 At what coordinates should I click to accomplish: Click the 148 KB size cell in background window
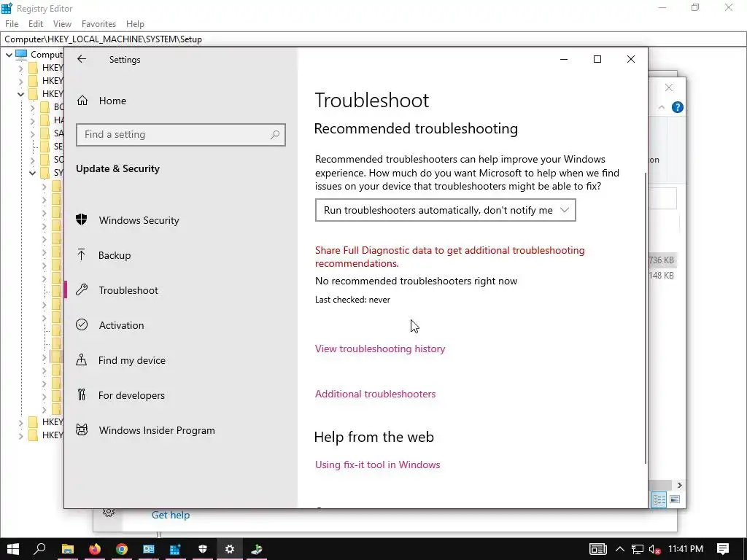(x=662, y=275)
